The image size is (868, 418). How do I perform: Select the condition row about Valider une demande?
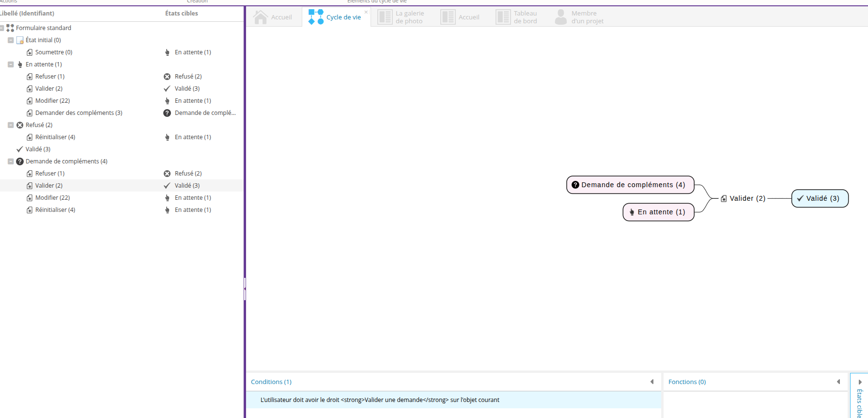pyautogui.click(x=380, y=400)
